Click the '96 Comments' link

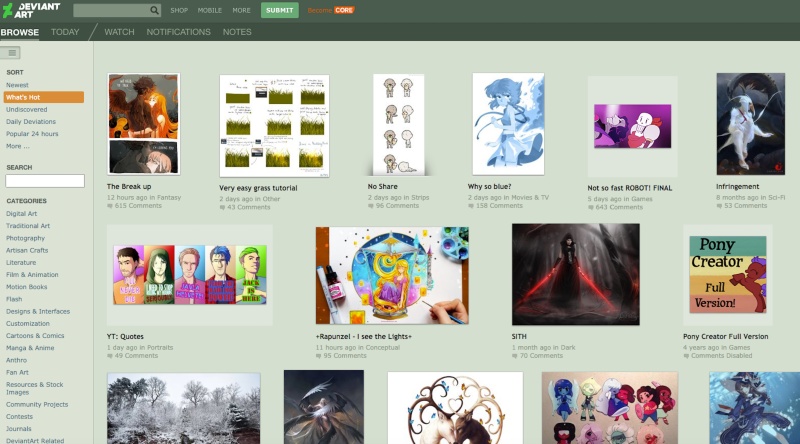pyautogui.click(x=397, y=206)
